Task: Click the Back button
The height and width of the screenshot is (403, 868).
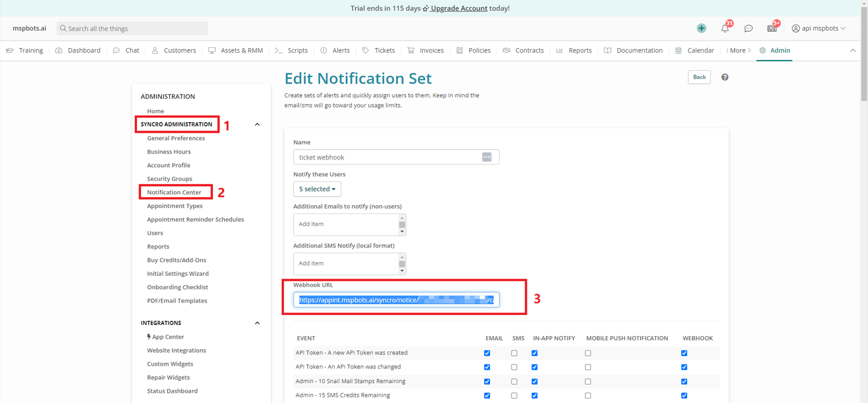Action: 699,77
